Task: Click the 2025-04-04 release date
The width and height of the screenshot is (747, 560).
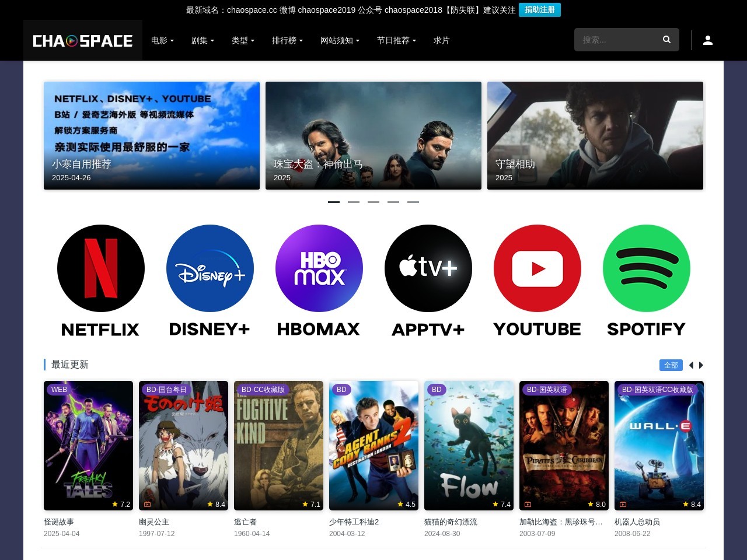Action: (61, 534)
